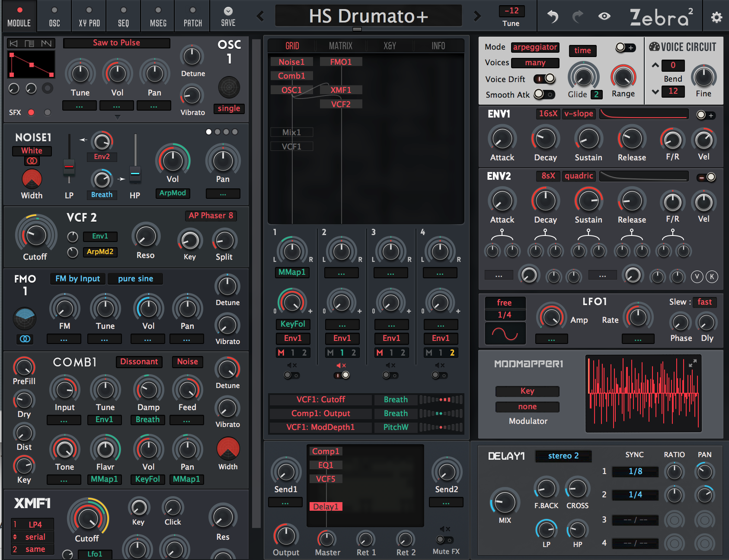The image size is (729, 560).
Task: Open the INFO tab
Action: click(x=438, y=46)
